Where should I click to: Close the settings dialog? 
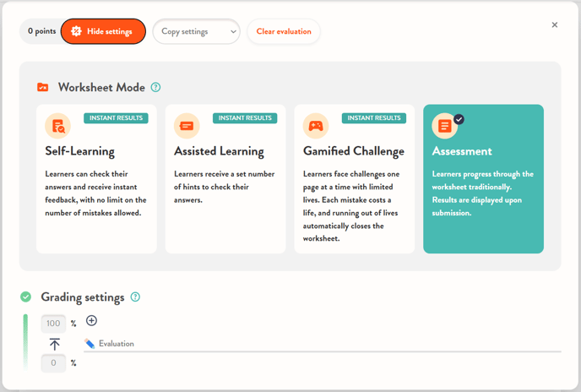[555, 25]
